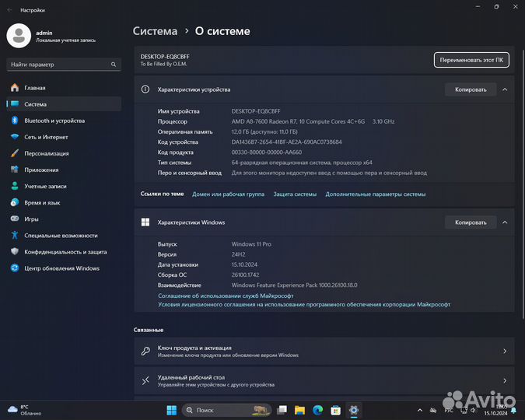Switch input language РУС in tray
The width and height of the screenshot is (525, 420).
(x=449, y=411)
